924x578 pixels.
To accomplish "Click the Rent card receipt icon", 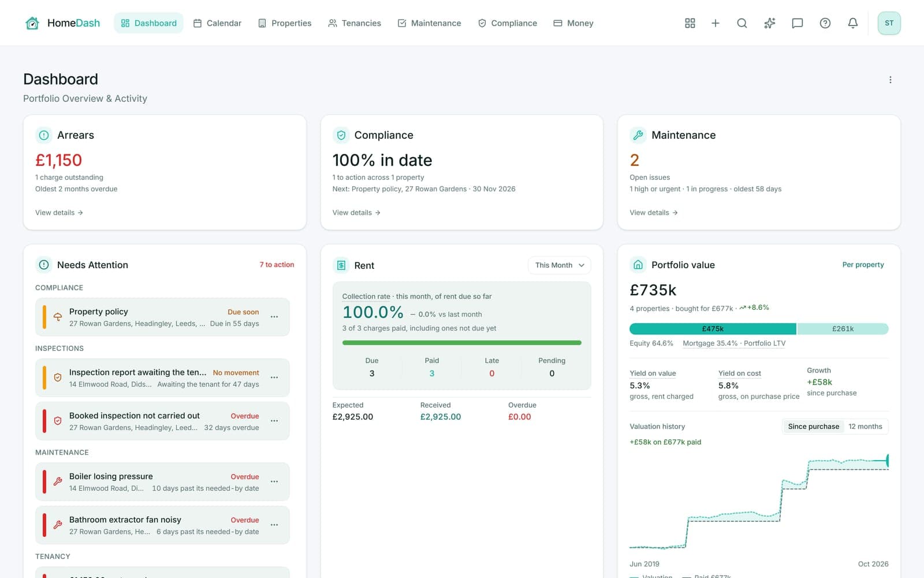I will click(x=341, y=265).
